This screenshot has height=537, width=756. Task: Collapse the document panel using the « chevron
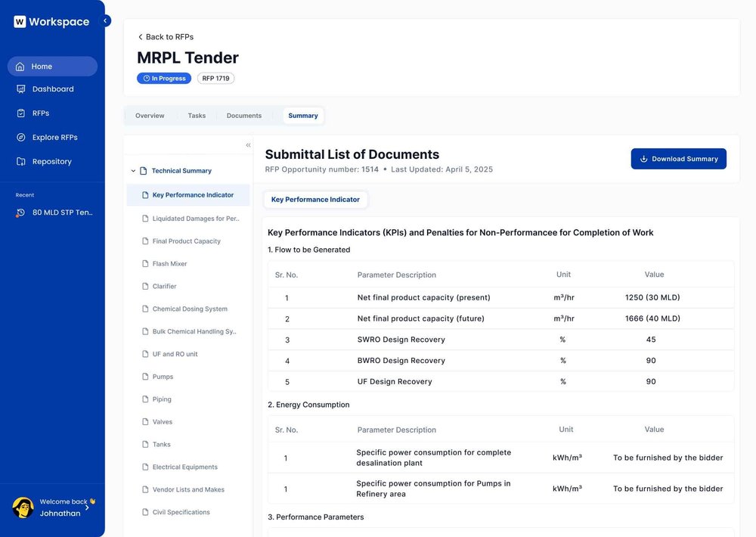[x=248, y=144]
